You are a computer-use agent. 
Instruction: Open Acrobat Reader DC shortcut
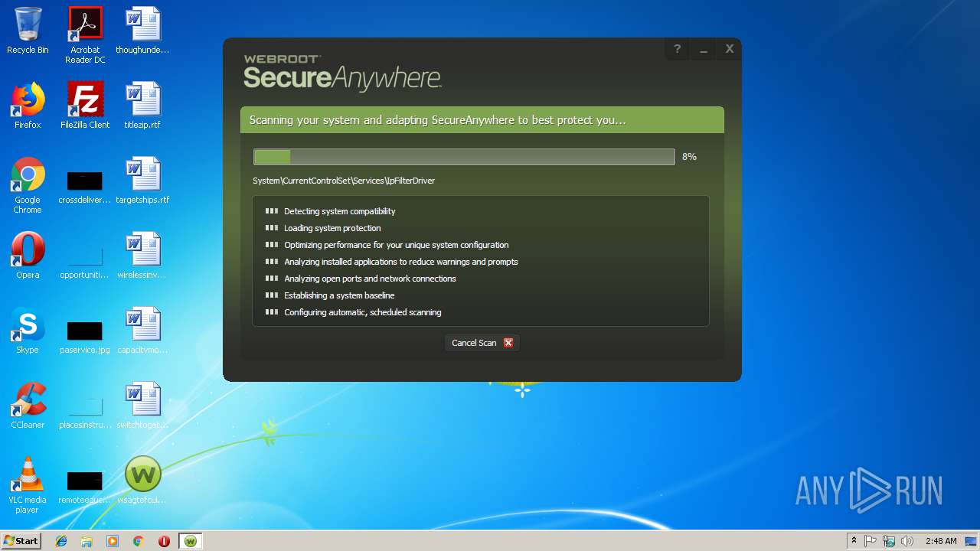85,35
